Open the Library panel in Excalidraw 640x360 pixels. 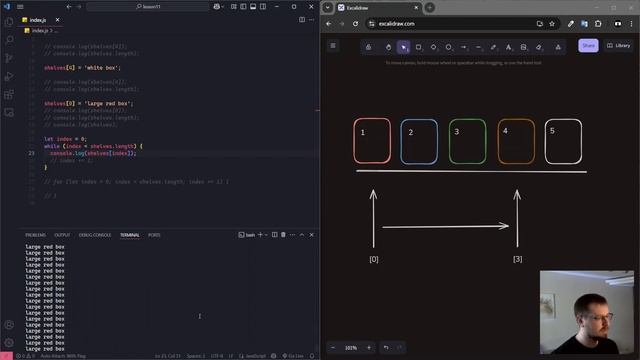[x=618, y=46]
